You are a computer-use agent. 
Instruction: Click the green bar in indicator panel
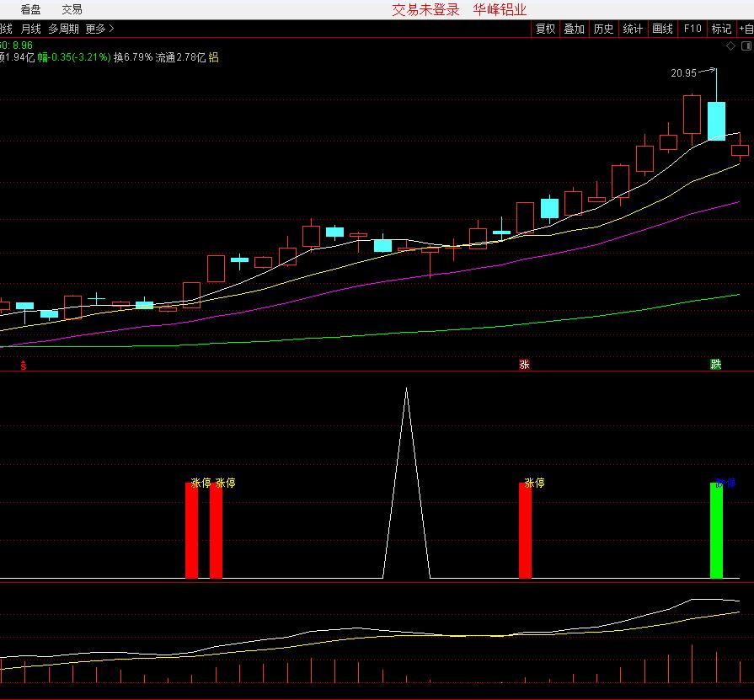[716, 531]
